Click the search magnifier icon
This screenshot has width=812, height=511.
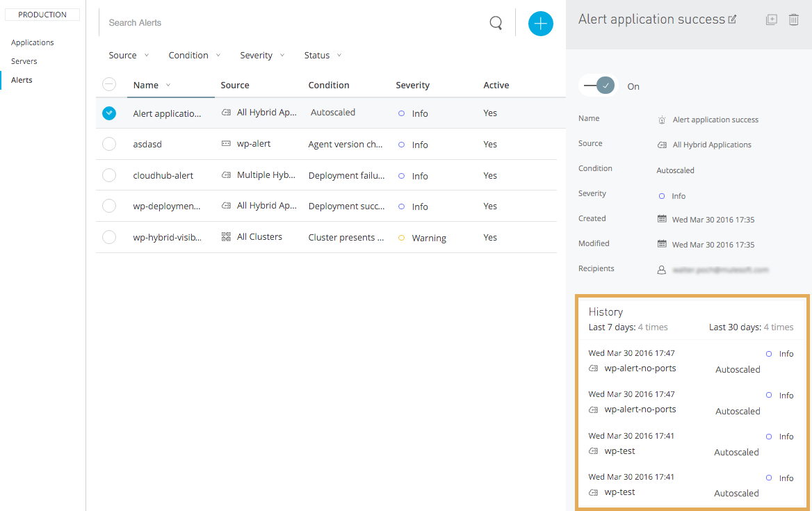tap(496, 23)
